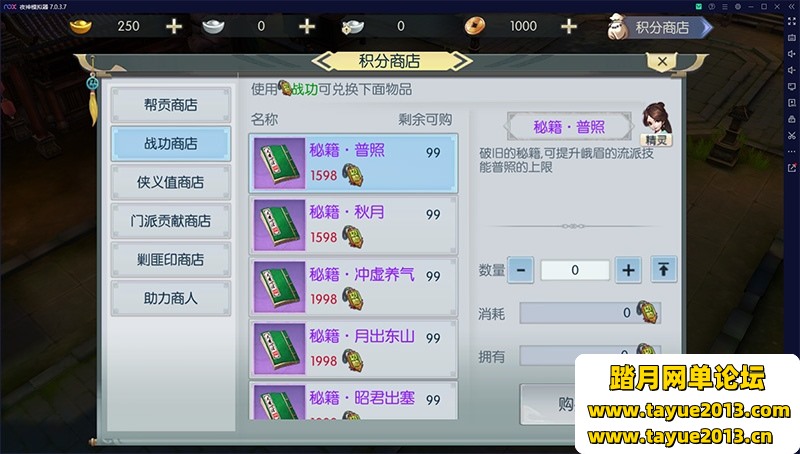Select the 数量 quantity input field
The image size is (800, 454).
point(575,270)
